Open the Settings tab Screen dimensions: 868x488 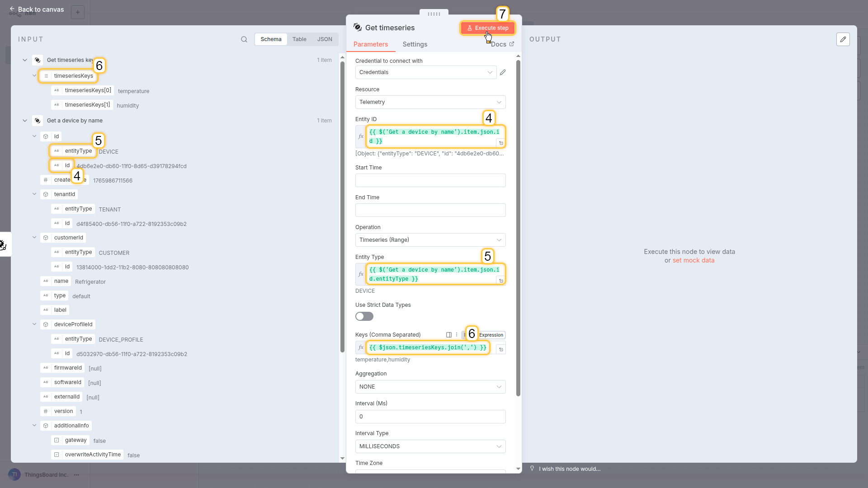415,44
